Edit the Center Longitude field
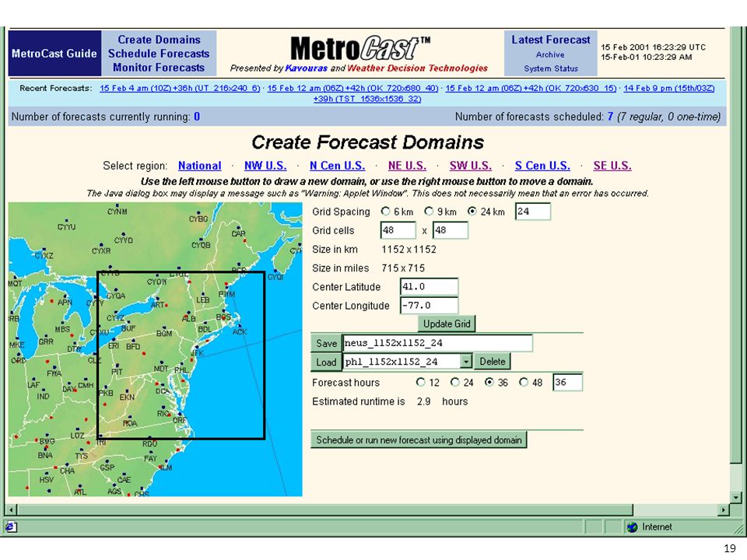 click(430, 306)
